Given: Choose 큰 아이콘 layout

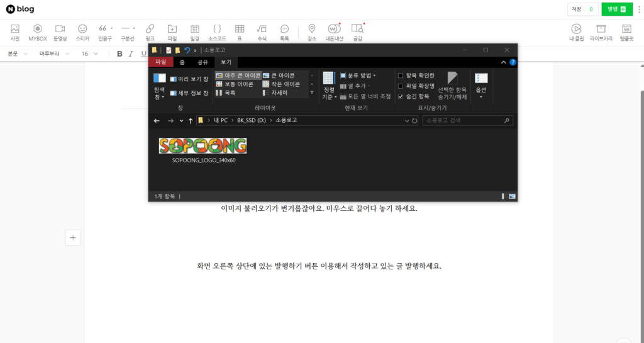Looking at the screenshot, I should 279,76.
